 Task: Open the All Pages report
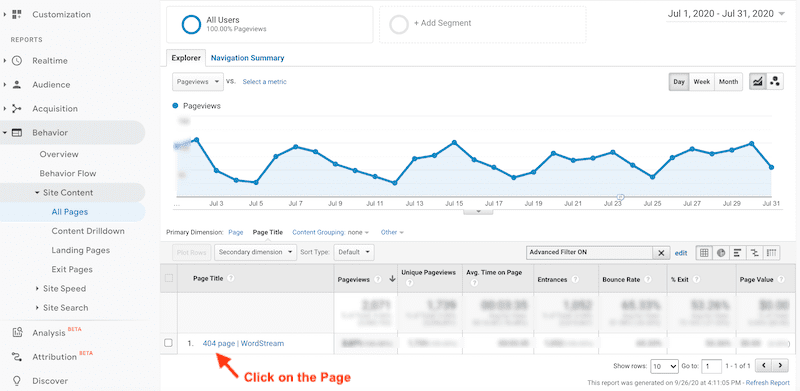pyautogui.click(x=70, y=212)
